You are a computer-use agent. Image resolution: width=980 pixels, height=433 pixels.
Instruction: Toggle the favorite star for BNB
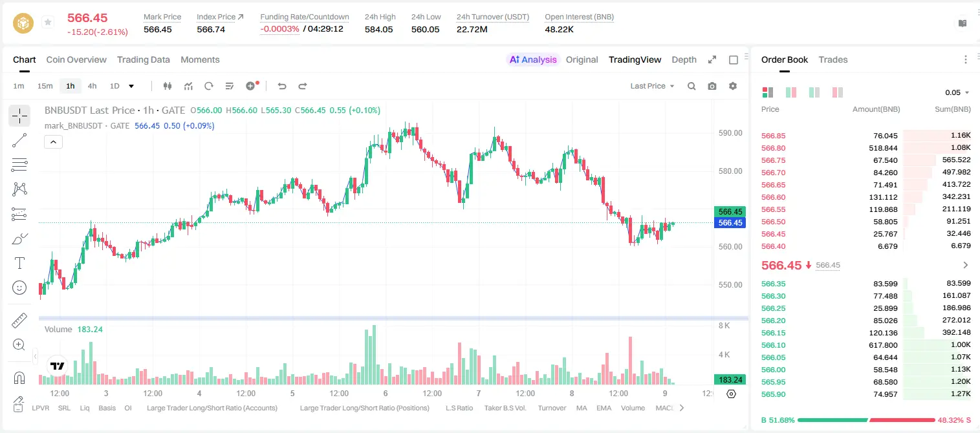click(48, 23)
